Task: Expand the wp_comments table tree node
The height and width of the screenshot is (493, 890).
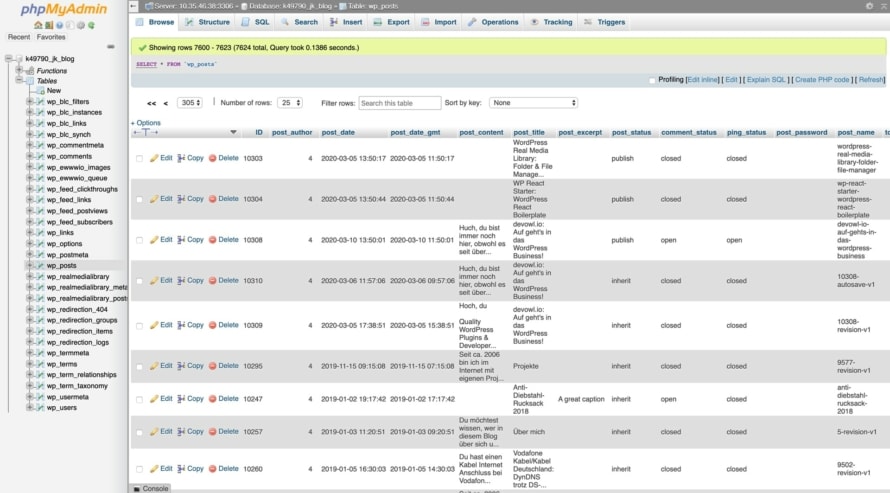Action: click(x=30, y=157)
